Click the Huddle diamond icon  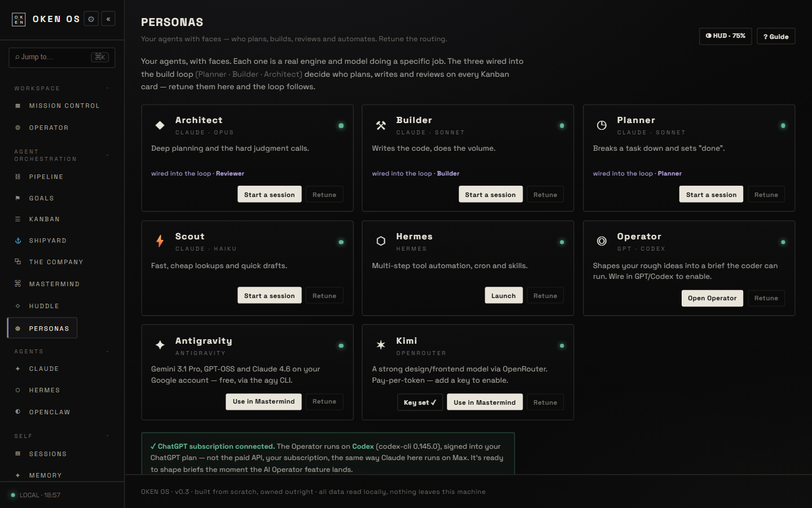(x=17, y=306)
